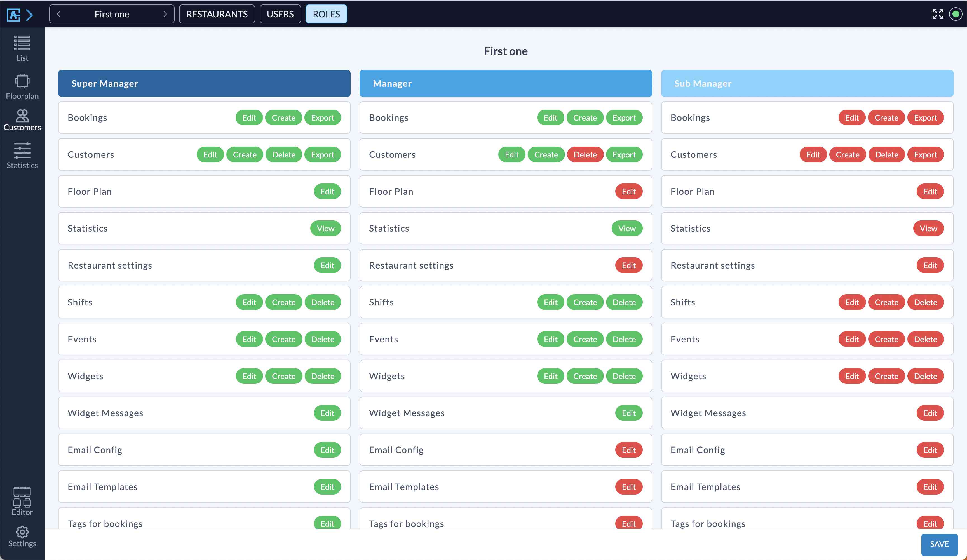Click the green status indicator
The width and height of the screenshot is (967, 560).
pyautogui.click(x=956, y=14)
